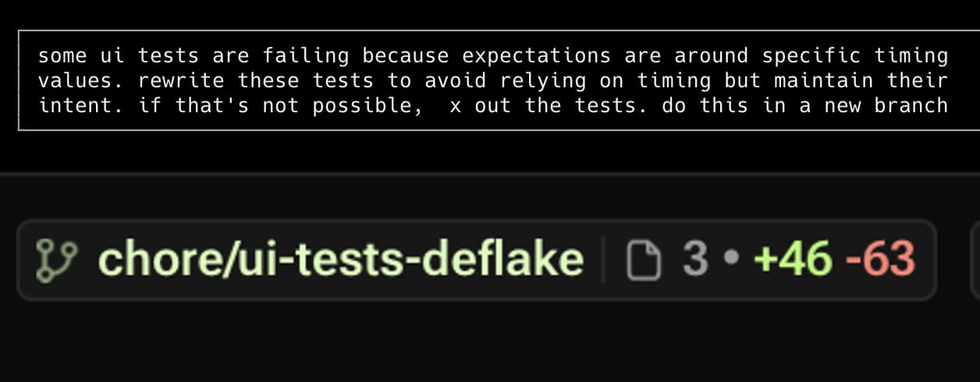Place cursor on 'intent.' in the prompt
The width and height of the screenshot is (980, 382).
[x=82, y=106]
